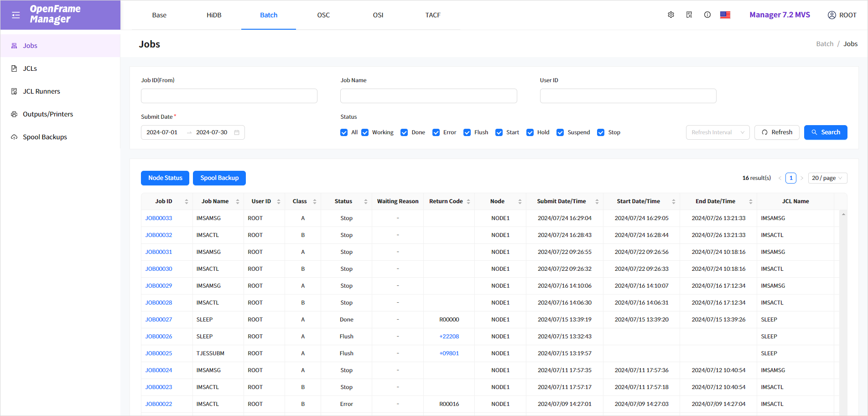Screen dimensions: 868x416
Task: Sort by Return Code column arrows
Action: click(x=468, y=201)
